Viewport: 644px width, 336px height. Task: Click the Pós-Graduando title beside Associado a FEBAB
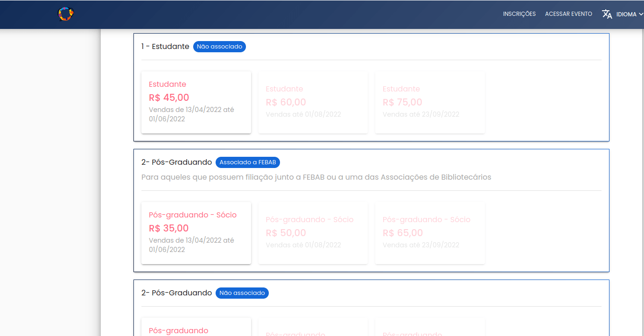pyautogui.click(x=176, y=162)
